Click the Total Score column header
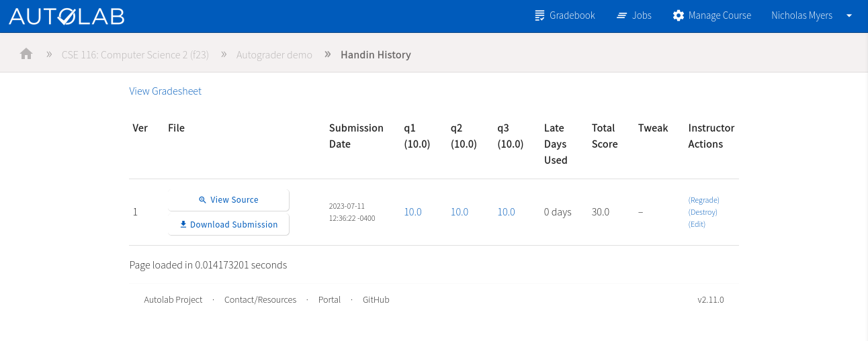This screenshot has width=868, height=341. [x=605, y=136]
